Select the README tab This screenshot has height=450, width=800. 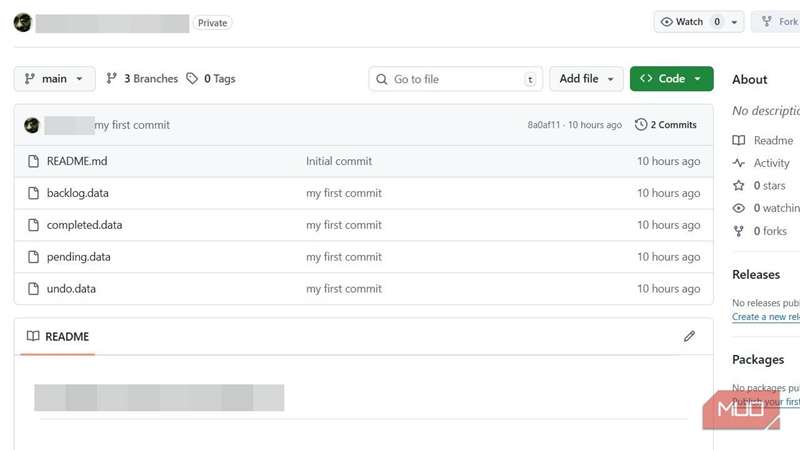(x=58, y=337)
